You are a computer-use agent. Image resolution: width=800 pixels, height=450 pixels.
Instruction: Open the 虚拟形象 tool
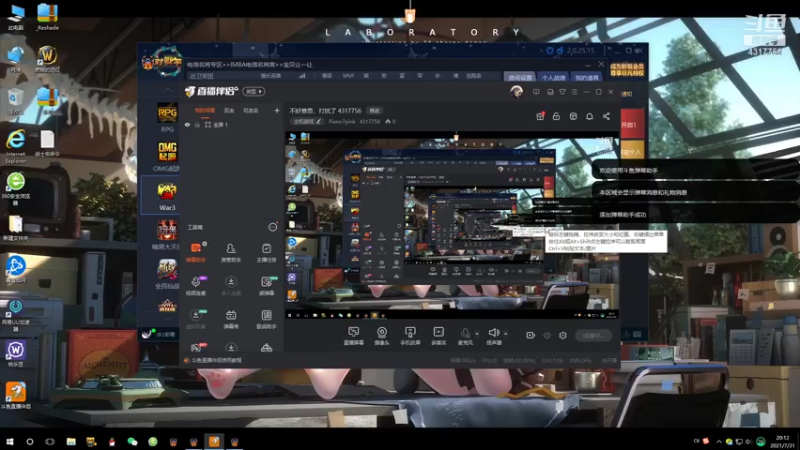[196, 319]
